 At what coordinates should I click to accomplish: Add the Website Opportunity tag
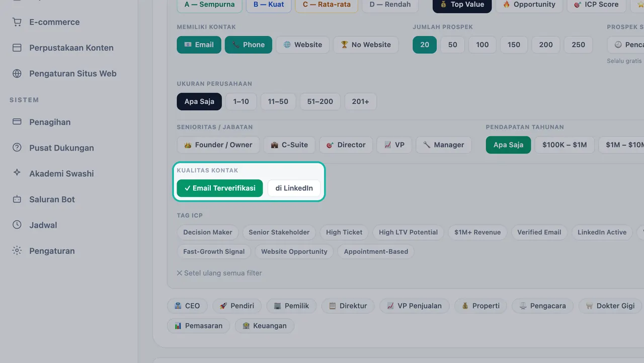294,252
